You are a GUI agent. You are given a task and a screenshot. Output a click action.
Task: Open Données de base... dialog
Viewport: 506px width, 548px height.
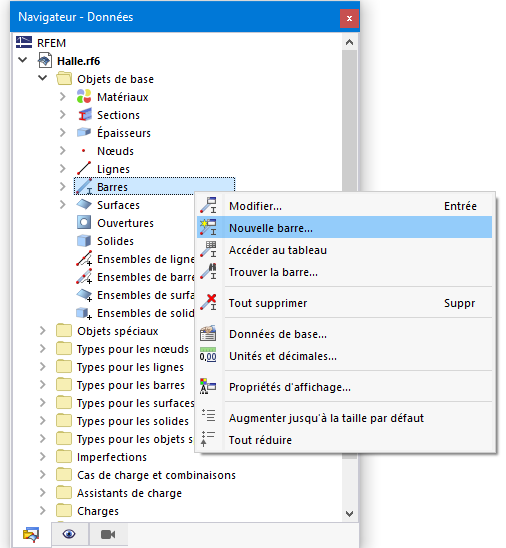click(345, 334)
